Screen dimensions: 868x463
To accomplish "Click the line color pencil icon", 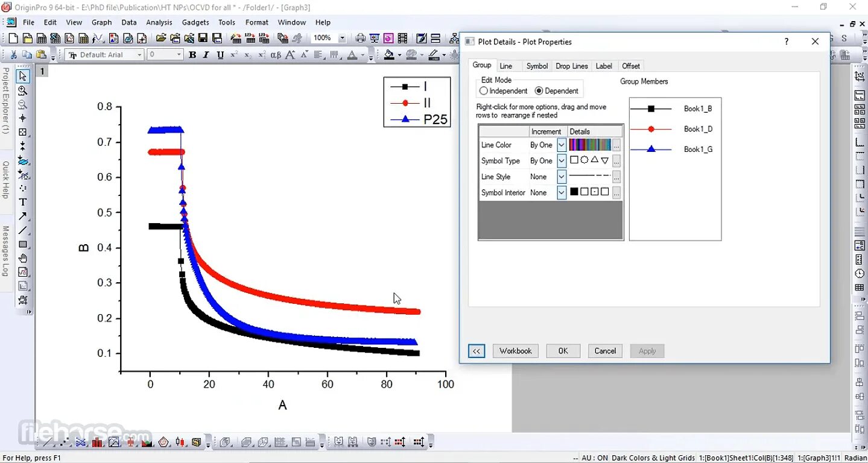I will tap(434, 55).
